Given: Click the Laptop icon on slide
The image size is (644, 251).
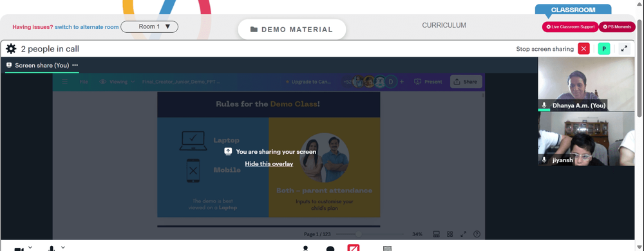Looking at the screenshot, I should pyautogui.click(x=193, y=140).
